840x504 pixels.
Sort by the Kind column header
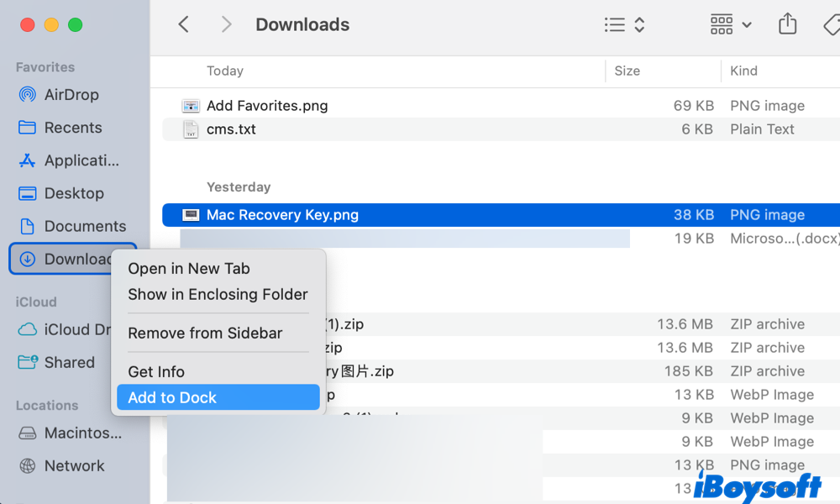[x=743, y=71]
